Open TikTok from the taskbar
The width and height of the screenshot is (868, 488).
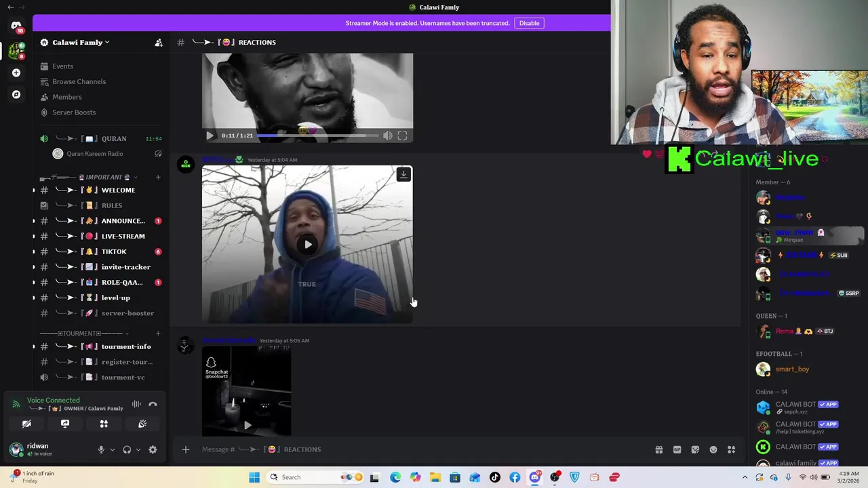point(495,477)
